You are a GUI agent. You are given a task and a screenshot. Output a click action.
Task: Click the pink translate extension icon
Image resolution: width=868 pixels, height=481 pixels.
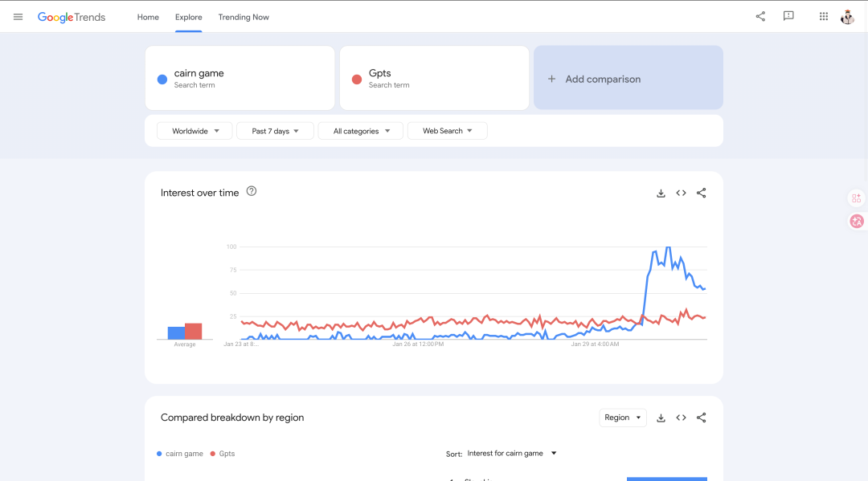tap(857, 221)
